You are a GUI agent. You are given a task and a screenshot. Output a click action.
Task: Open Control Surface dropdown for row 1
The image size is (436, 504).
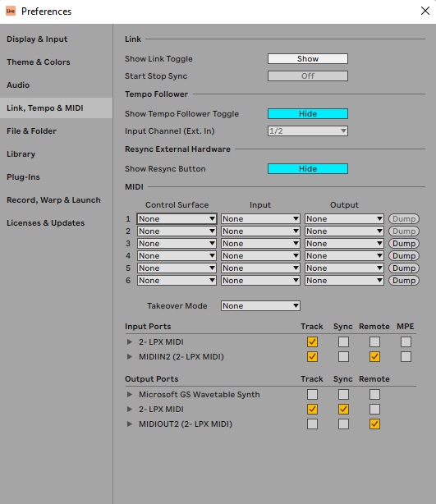coord(177,219)
